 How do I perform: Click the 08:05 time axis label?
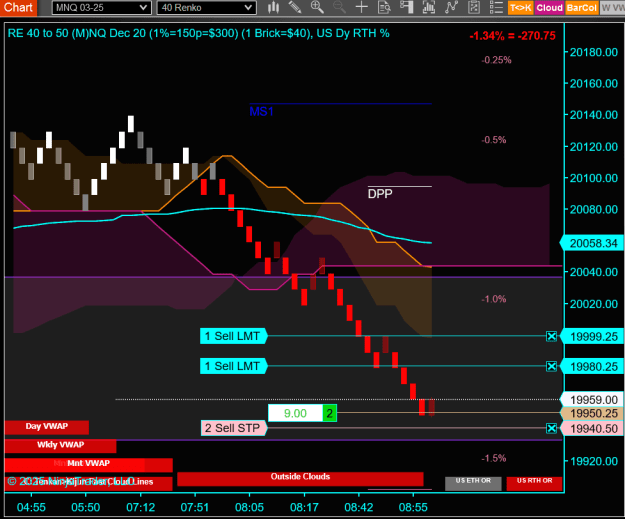[249, 507]
